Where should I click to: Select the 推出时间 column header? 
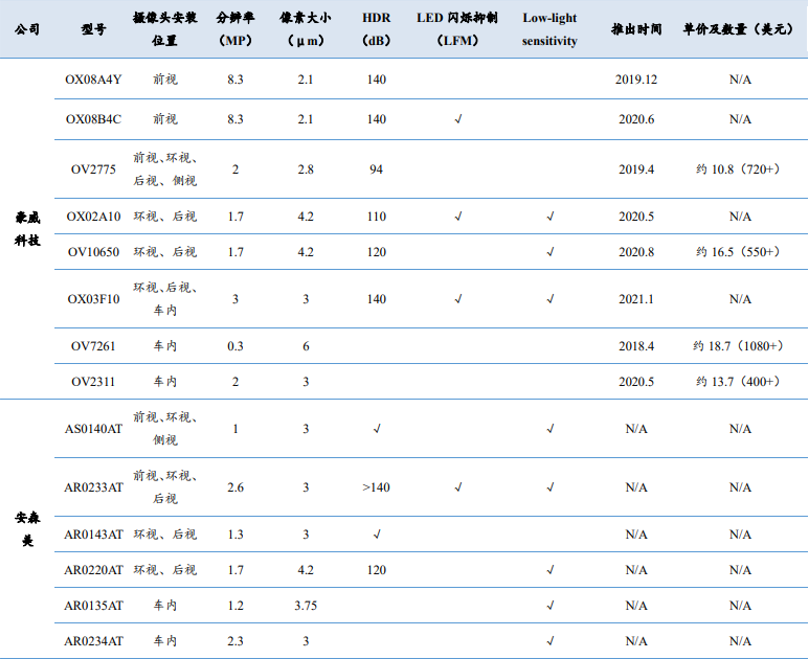pyautogui.click(x=636, y=30)
